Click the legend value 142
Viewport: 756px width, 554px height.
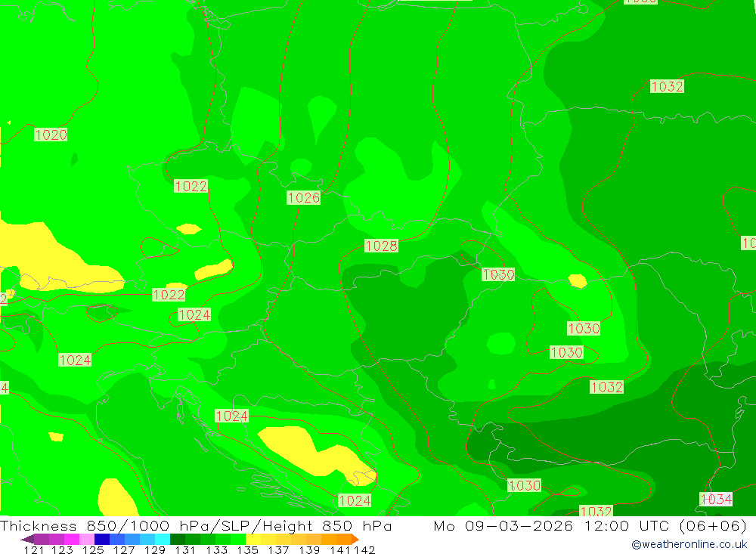pos(364,549)
